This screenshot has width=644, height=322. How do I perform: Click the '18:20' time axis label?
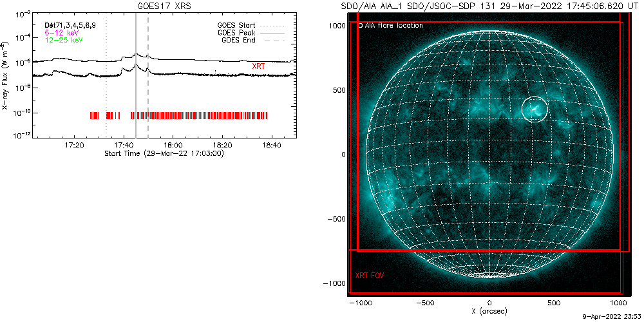[x=222, y=145]
